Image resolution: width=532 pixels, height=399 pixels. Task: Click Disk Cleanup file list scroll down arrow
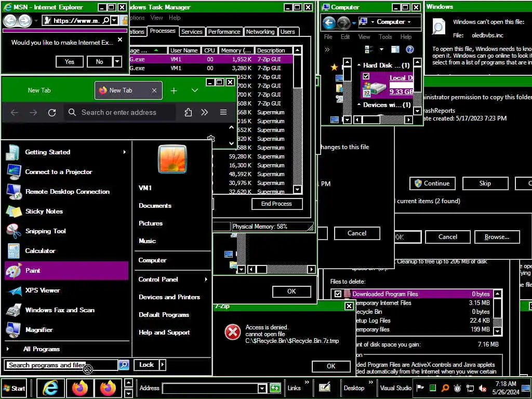click(497, 330)
